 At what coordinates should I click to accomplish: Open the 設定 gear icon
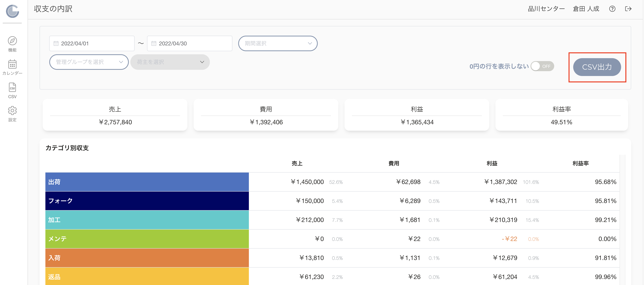point(12,110)
